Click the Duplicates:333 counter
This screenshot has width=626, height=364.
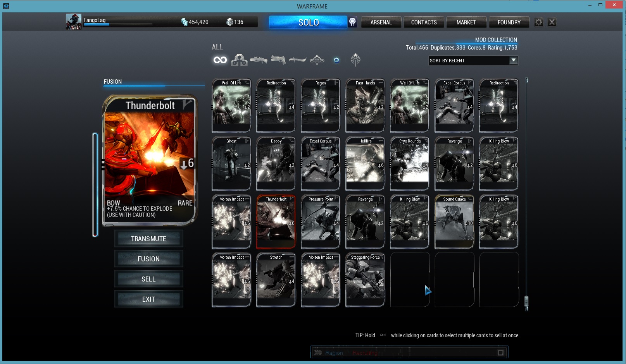(448, 48)
